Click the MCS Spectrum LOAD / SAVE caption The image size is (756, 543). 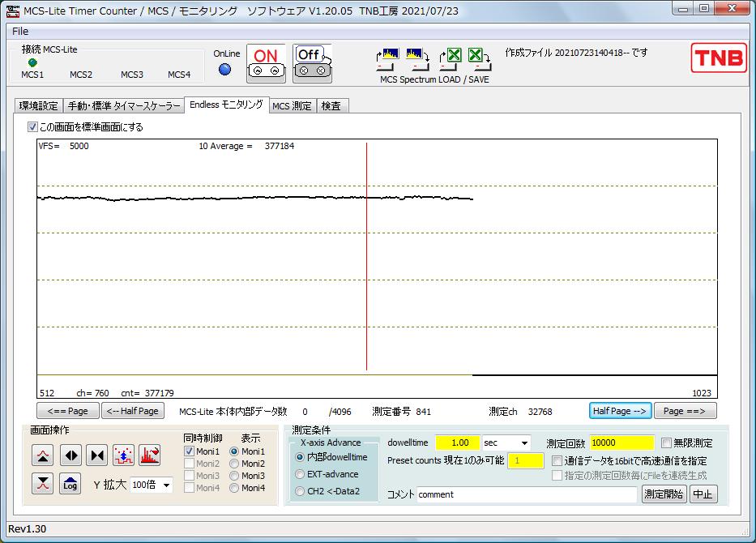tap(434, 79)
